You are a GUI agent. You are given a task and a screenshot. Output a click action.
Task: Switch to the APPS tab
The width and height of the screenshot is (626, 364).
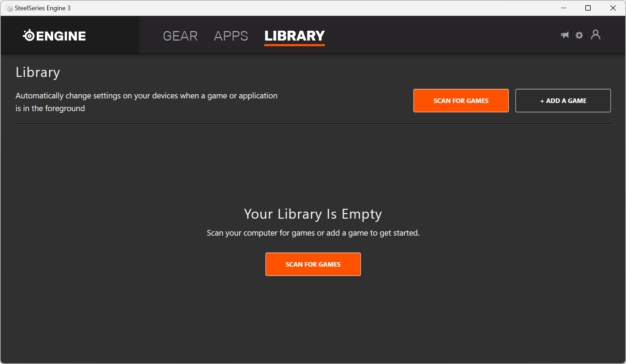pyautogui.click(x=231, y=36)
